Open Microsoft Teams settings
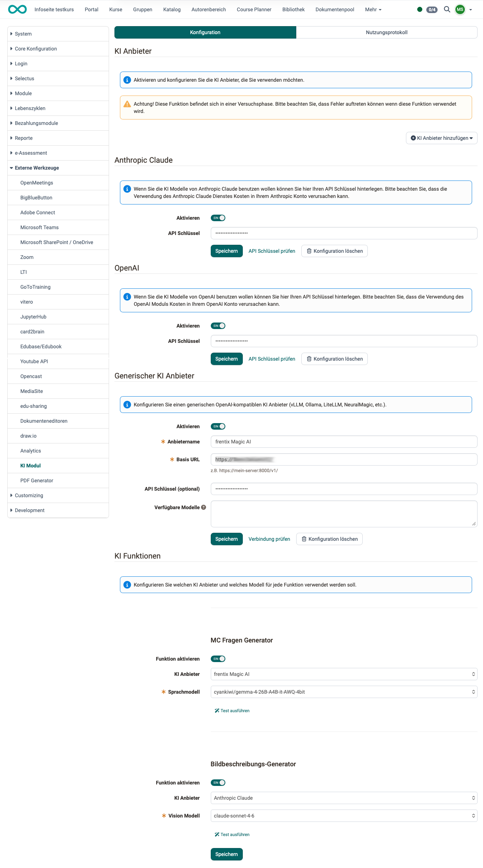The height and width of the screenshot is (868, 483). tap(58, 227)
